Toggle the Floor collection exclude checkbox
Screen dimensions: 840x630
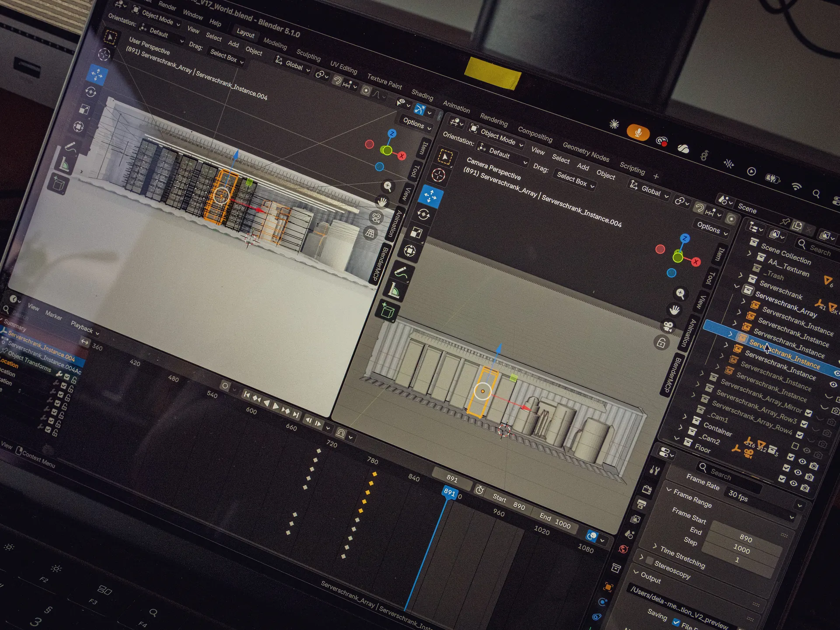[782, 479]
